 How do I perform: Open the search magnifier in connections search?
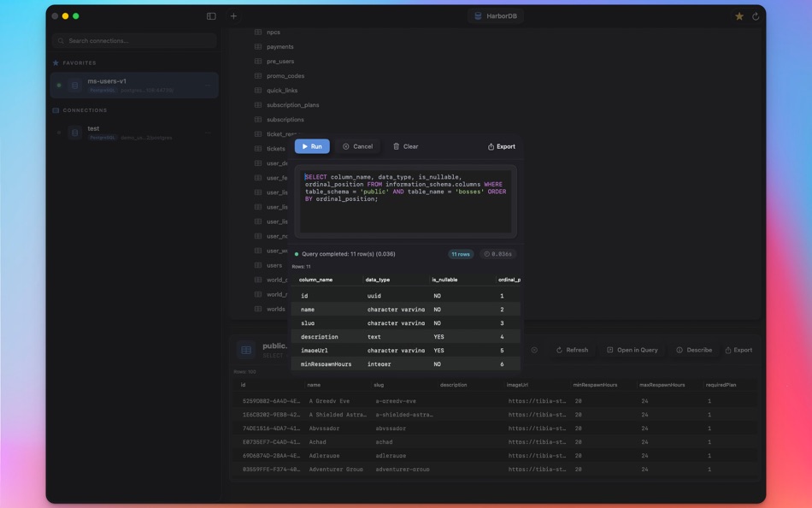(61, 41)
